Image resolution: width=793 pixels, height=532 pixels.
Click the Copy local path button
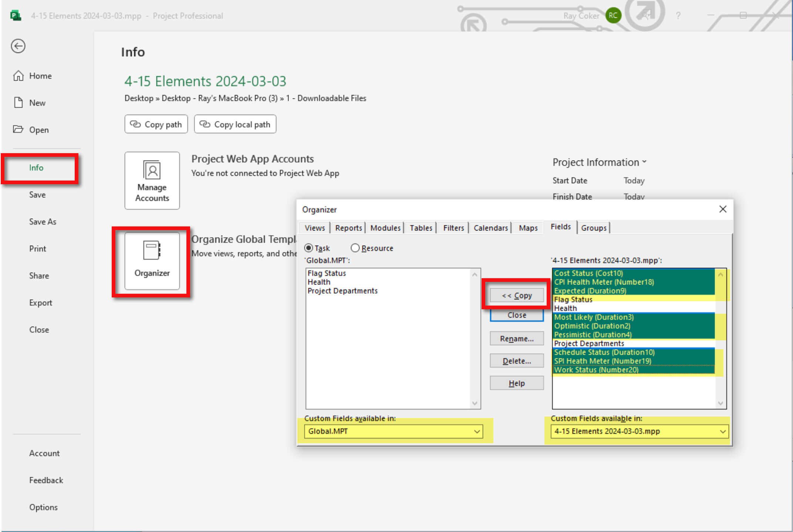coord(235,124)
